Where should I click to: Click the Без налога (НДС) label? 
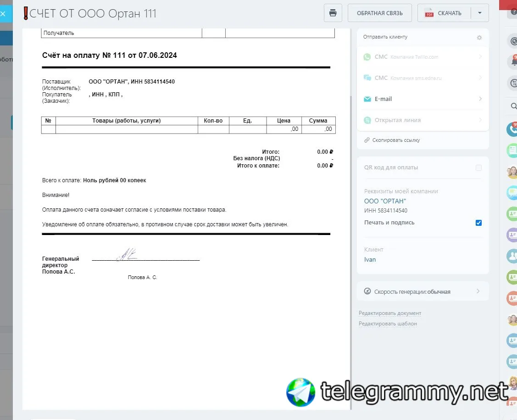point(256,158)
